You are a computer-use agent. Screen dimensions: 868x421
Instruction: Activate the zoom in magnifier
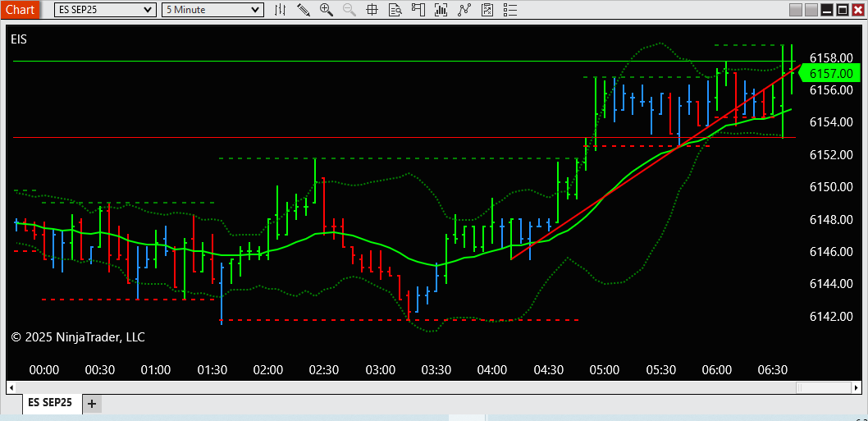(x=326, y=9)
